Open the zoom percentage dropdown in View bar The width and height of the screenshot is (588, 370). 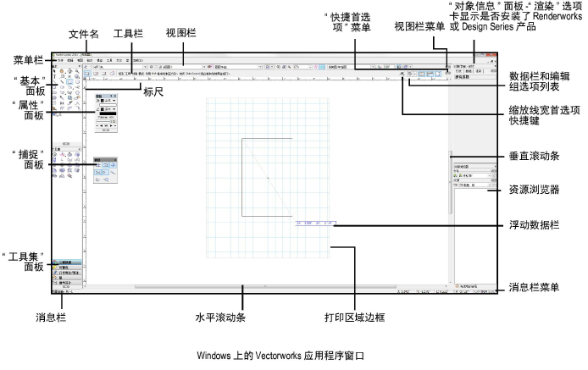(310, 67)
